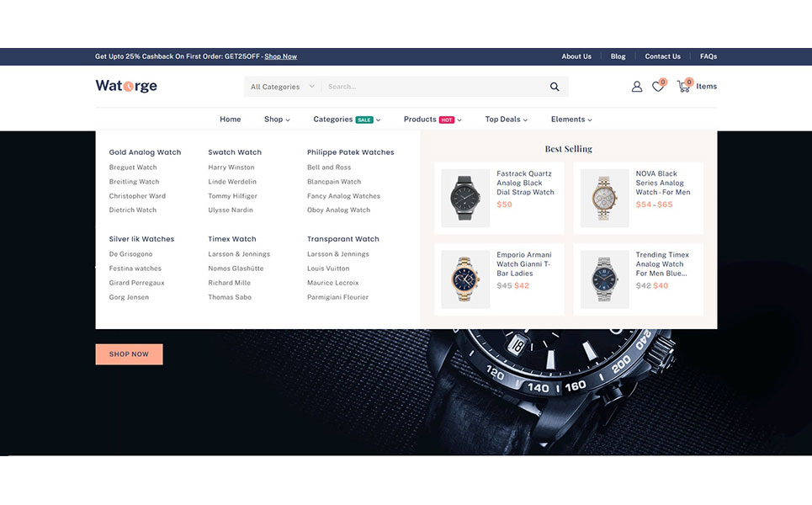Go to the Home menu item

tap(230, 120)
